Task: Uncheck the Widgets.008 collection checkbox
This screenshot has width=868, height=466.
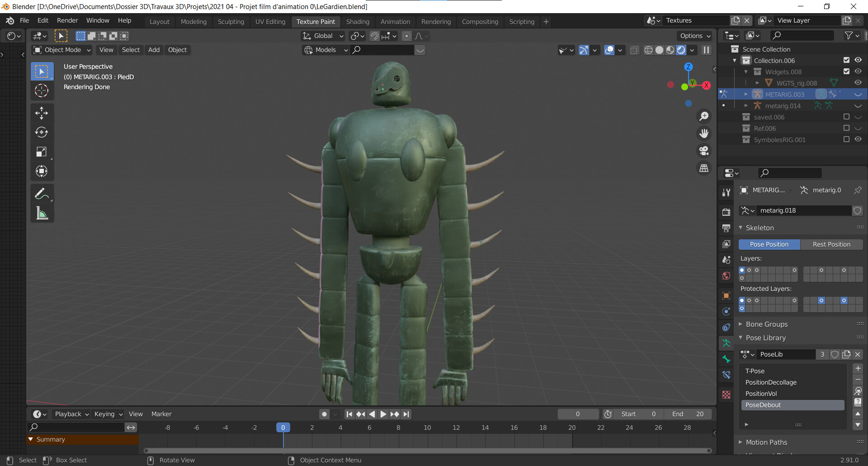Action: point(846,71)
